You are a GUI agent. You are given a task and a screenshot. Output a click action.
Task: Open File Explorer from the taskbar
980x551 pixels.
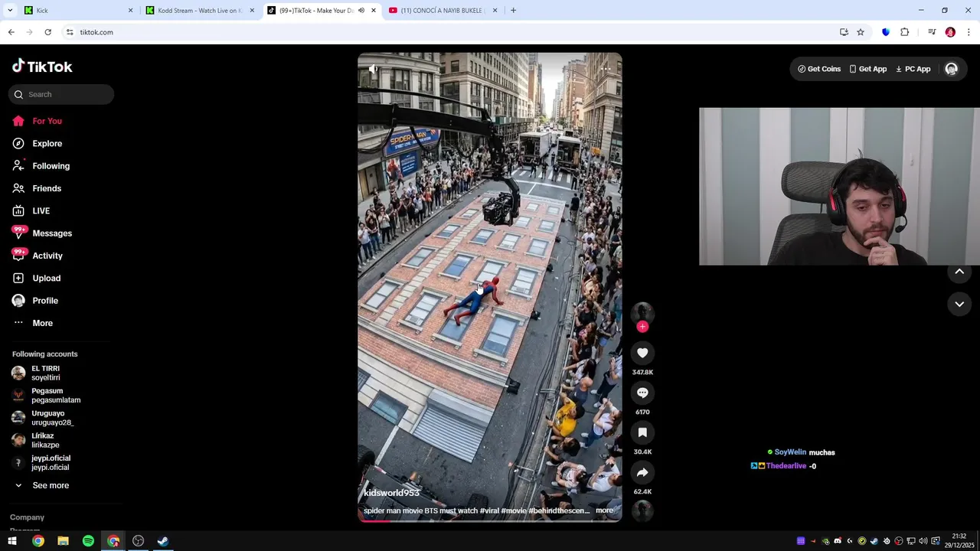click(x=63, y=541)
